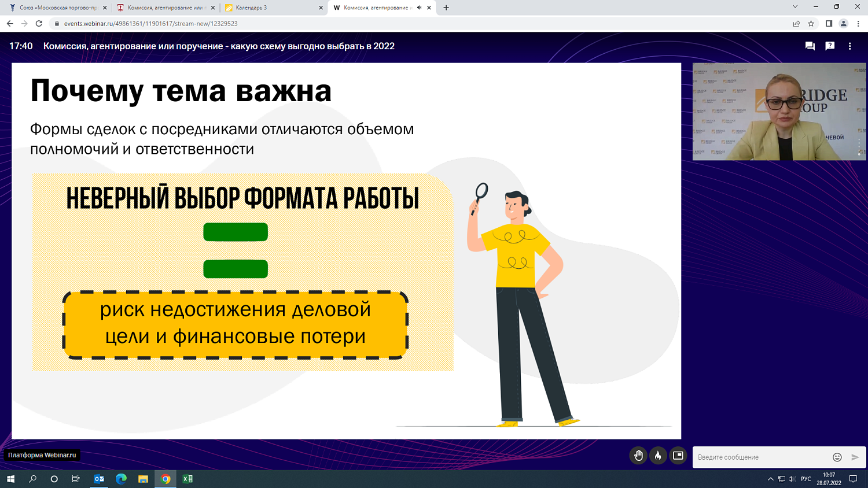Switch to the Chrome taskbar button
The width and height of the screenshot is (868, 488).
(x=165, y=479)
